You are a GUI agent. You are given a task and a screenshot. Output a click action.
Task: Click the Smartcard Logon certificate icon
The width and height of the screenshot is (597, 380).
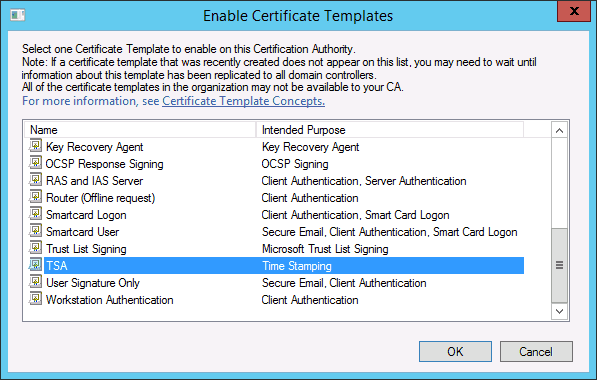(x=35, y=214)
